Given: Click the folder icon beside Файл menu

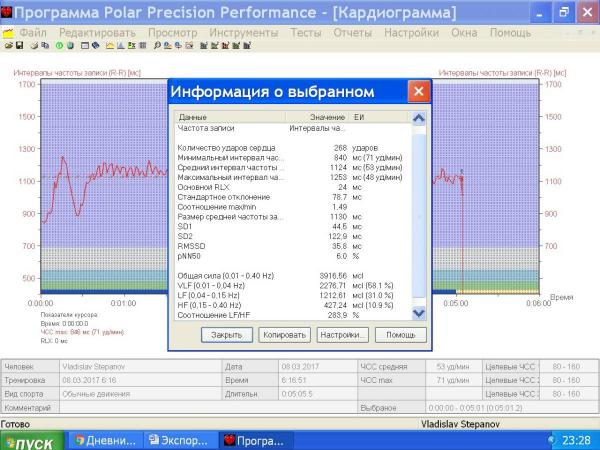Looking at the screenshot, I should (x=8, y=34).
